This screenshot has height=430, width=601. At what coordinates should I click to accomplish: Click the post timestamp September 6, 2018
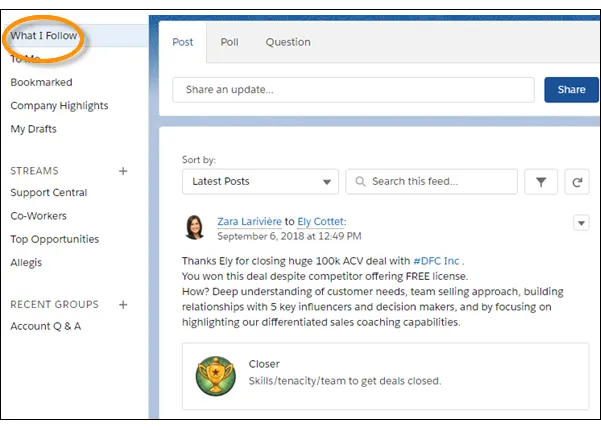point(289,236)
